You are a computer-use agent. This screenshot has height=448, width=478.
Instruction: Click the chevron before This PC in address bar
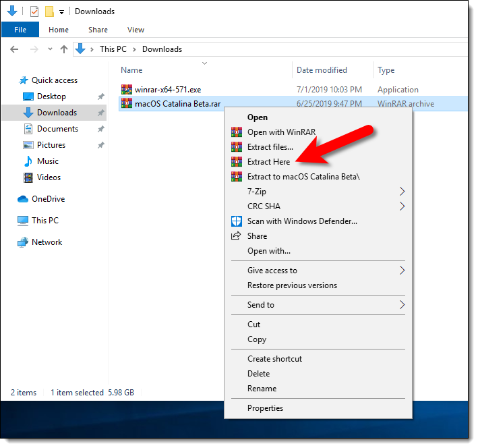pos(92,49)
